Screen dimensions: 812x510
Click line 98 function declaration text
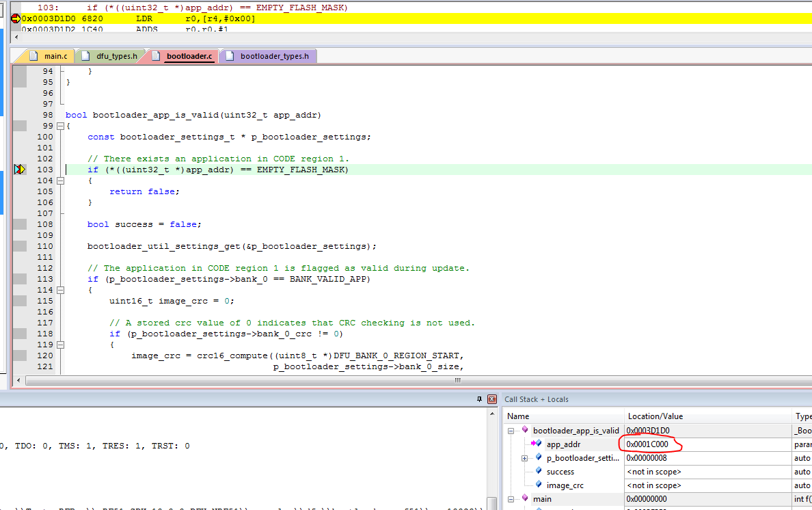[193, 115]
